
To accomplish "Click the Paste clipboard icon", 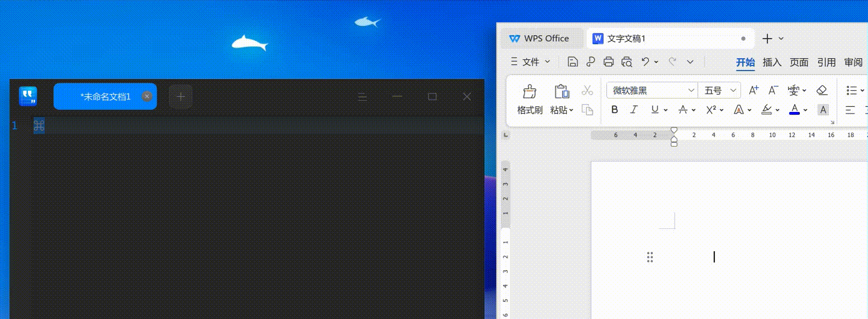I will tap(562, 92).
